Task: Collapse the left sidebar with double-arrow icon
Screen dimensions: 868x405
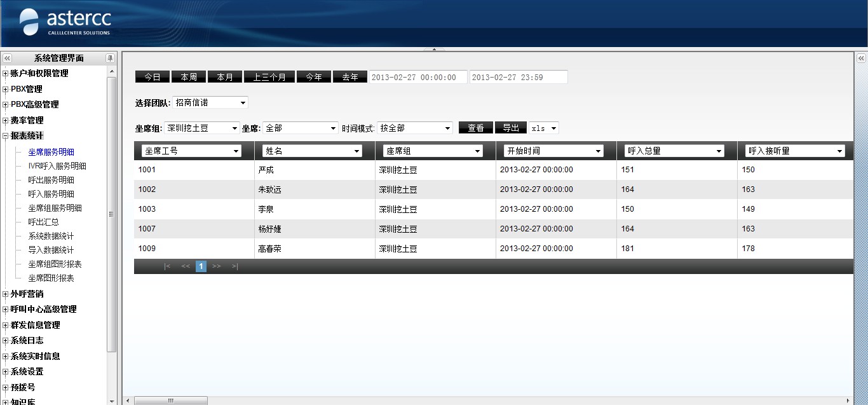Action: (8, 58)
